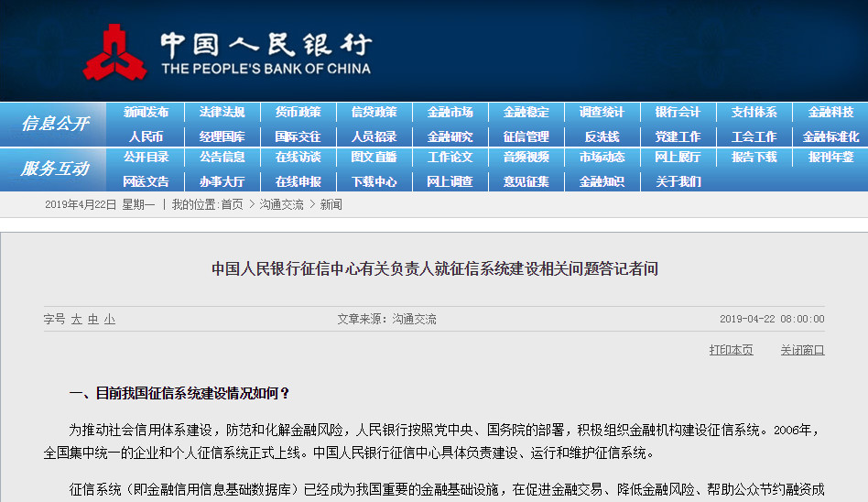This screenshot has width=868, height=502.
Task: Open 金融稳定 menu item
Action: point(526,112)
